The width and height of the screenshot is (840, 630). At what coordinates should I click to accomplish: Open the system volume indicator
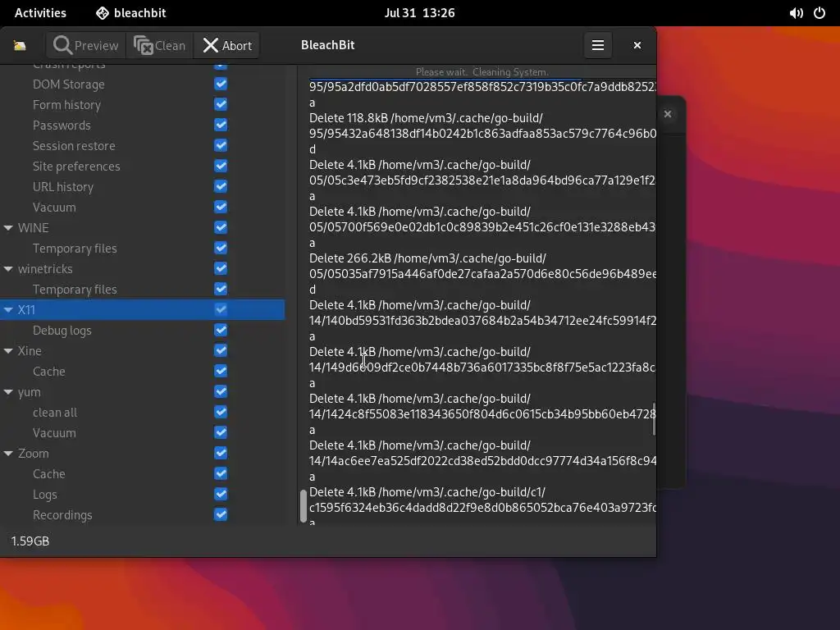click(796, 13)
